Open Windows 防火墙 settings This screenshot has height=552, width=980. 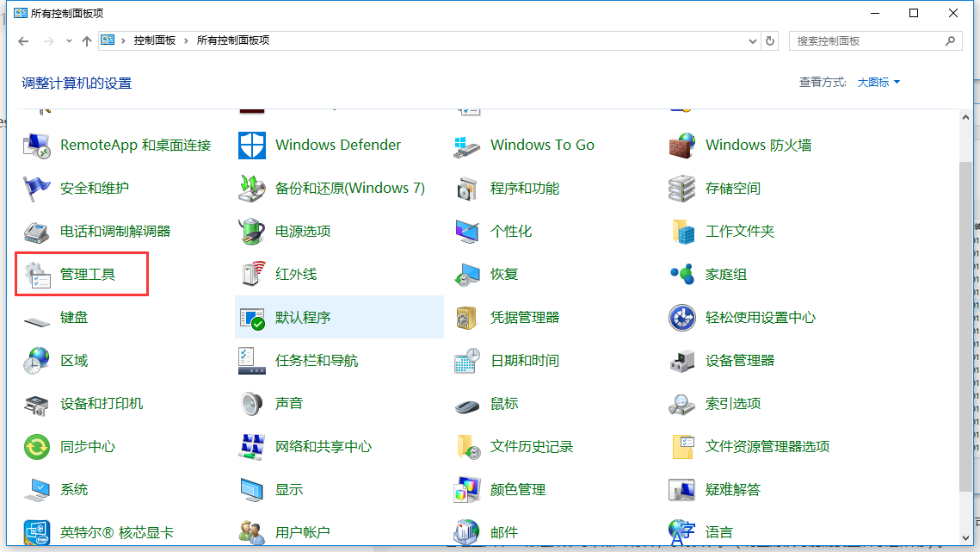click(757, 145)
